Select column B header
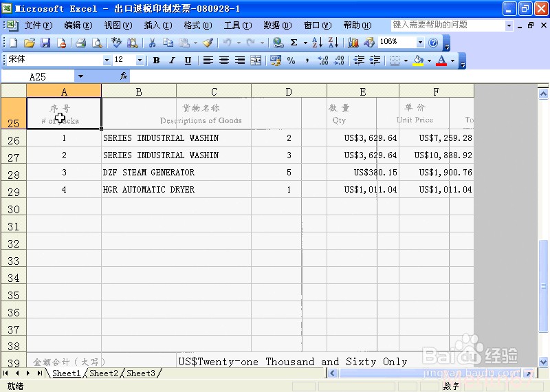The width and height of the screenshot is (550, 392). 139,91
